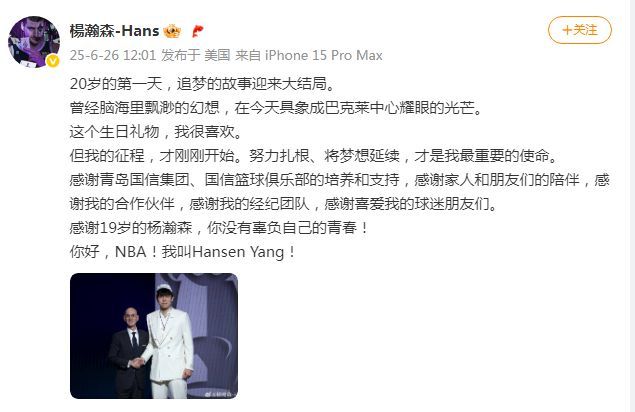Click the line thanking 青岛国信集团
This screenshot has width=635, height=412.
pyautogui.click(x=339, y=180)
